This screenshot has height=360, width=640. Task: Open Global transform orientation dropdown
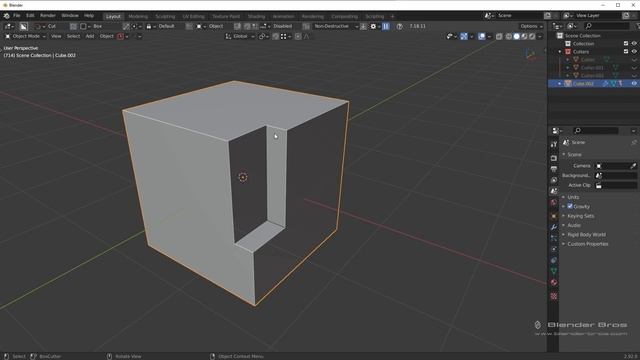pos(240,36)
